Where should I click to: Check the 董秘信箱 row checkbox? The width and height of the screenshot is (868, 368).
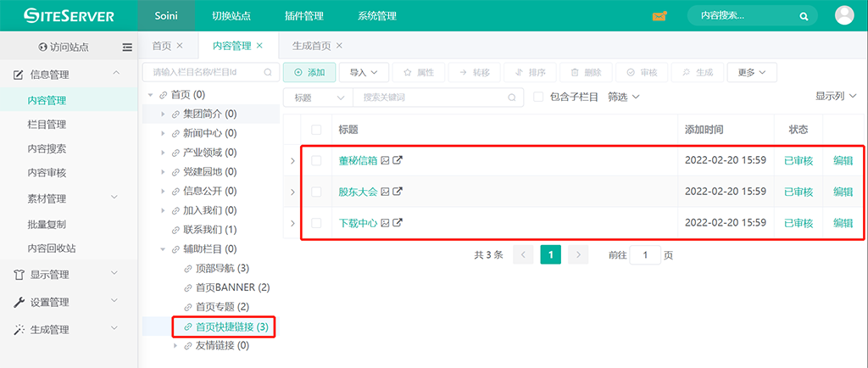(x=316, y=160)
